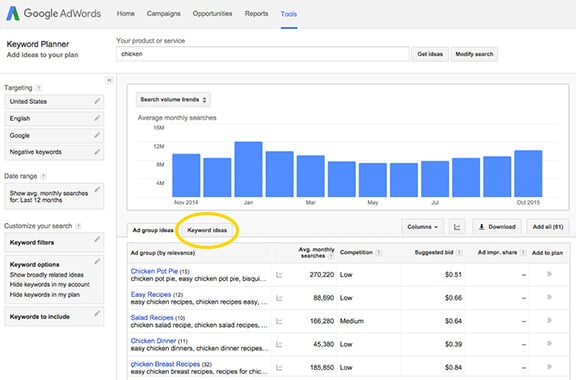The height and width of the screenshot is (380, 576).
Task: Open Chicken Pot Pie ad group
Action: pyautogui.click(x=154, y=271)
